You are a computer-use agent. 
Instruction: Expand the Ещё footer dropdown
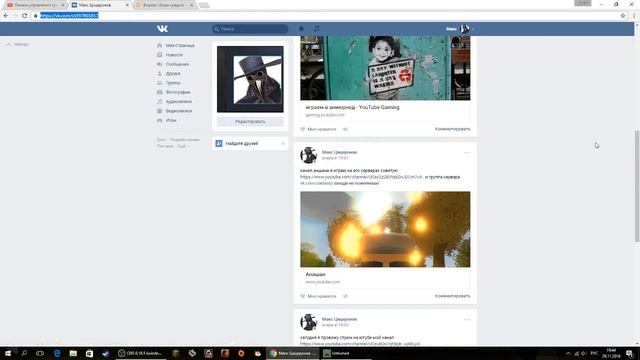pos(183,146)
